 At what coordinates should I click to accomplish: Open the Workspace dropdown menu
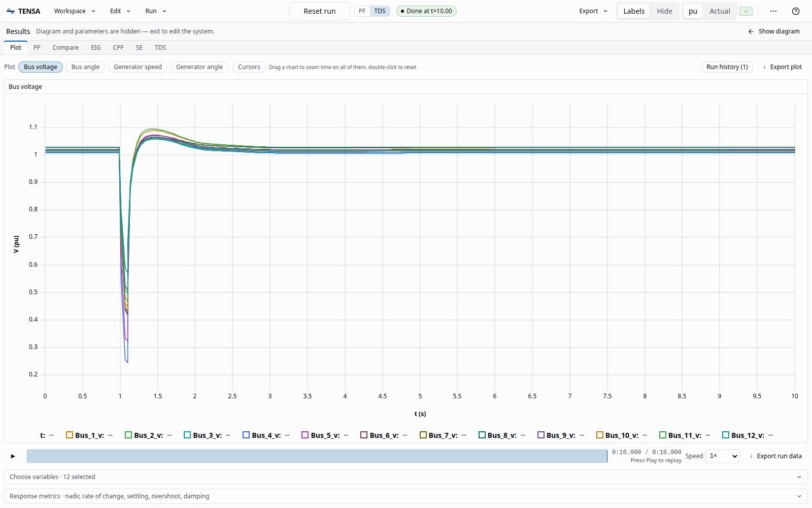click(x=75, y=11)
